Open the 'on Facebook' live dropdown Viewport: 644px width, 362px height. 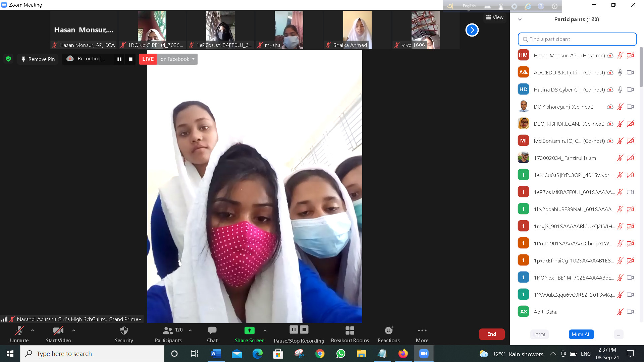click(x=177, y=59)
